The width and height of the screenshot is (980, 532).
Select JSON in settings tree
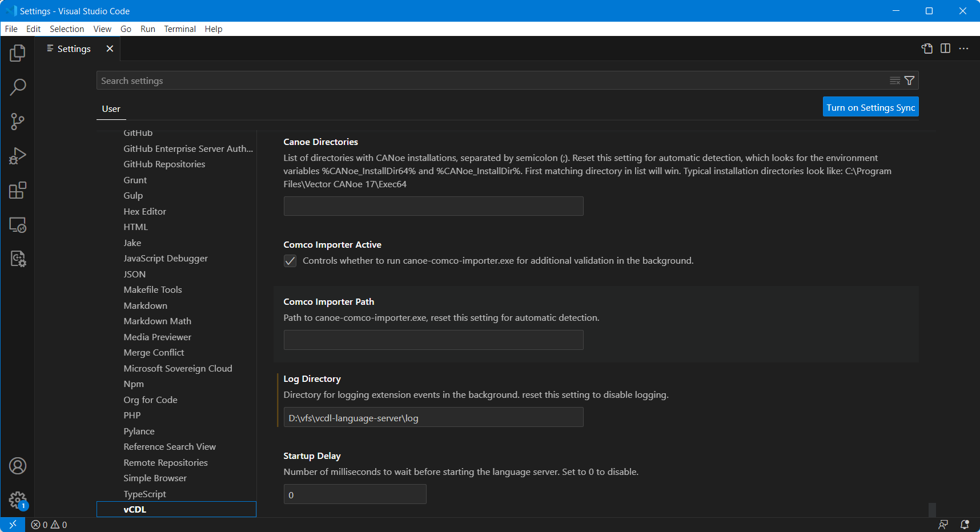click(135, 274)
